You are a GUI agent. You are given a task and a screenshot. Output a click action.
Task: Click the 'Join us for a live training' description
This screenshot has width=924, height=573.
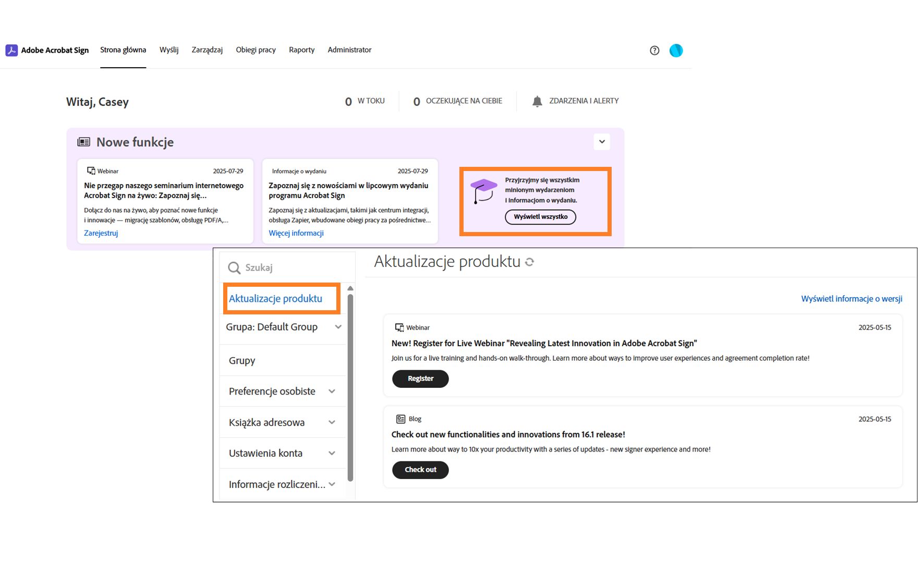(600, 358)
